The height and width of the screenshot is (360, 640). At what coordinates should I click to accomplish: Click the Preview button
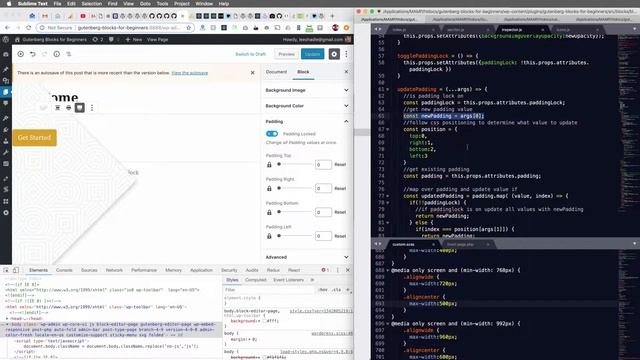pyautogui.click(x=287, y=54)
